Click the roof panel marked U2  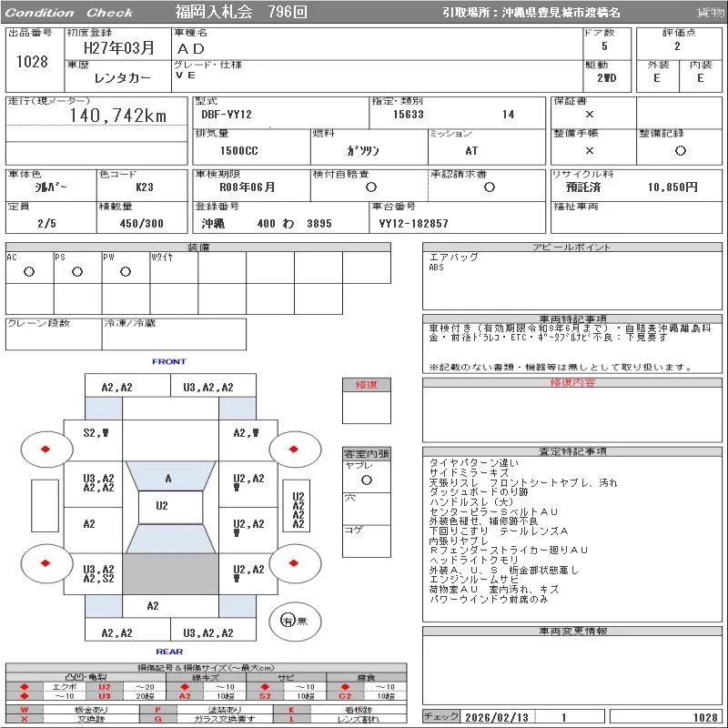click(x=162, y=506)
